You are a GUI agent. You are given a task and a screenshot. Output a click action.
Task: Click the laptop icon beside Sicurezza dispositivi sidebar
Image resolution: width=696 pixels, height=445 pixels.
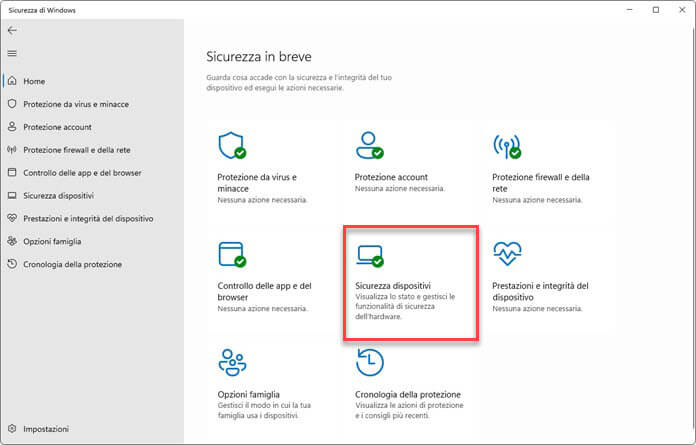(12, 196)
